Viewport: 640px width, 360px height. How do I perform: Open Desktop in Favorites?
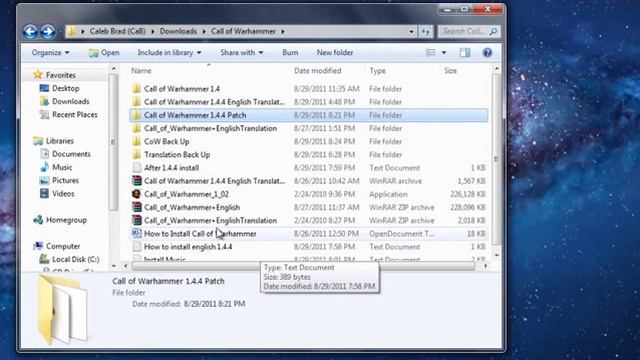65,88
